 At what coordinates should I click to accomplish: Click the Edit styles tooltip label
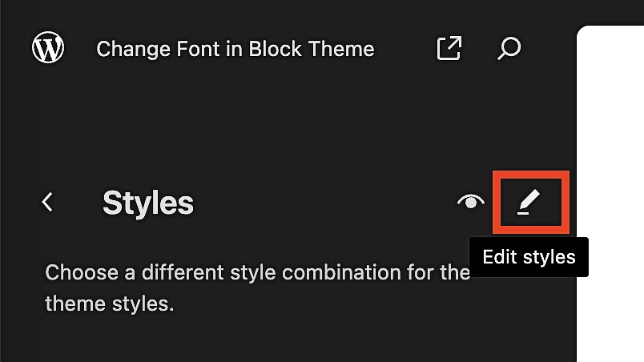[x=529, y=257]
